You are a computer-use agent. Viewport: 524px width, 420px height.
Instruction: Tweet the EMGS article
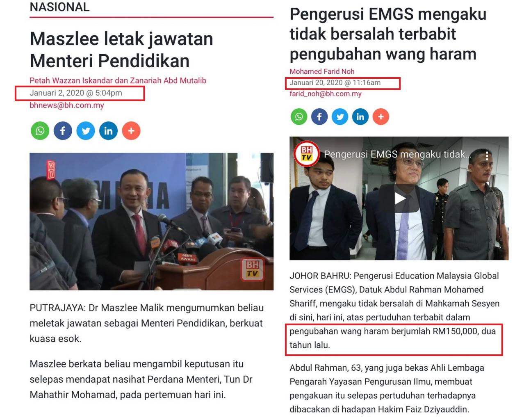click(340, 117)
